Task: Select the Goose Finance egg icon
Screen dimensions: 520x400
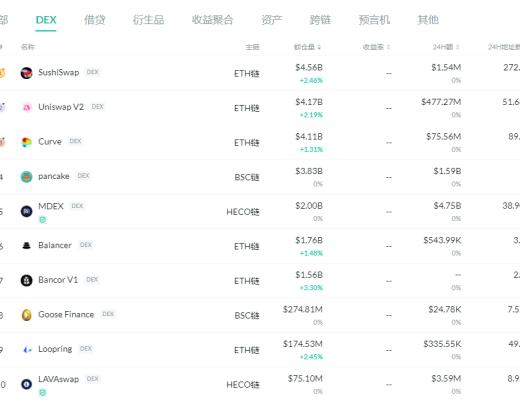Action: pyautogui.click(x=26, y=315)
